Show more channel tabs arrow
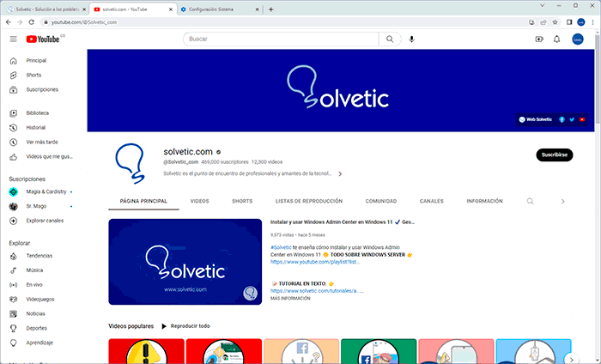 coord(562,201)
